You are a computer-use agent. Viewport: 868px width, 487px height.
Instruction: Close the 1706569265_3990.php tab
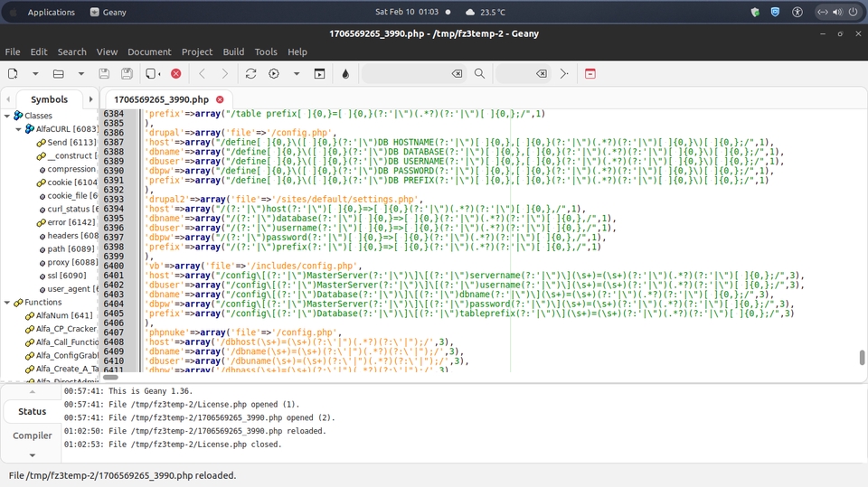(220, 99)
